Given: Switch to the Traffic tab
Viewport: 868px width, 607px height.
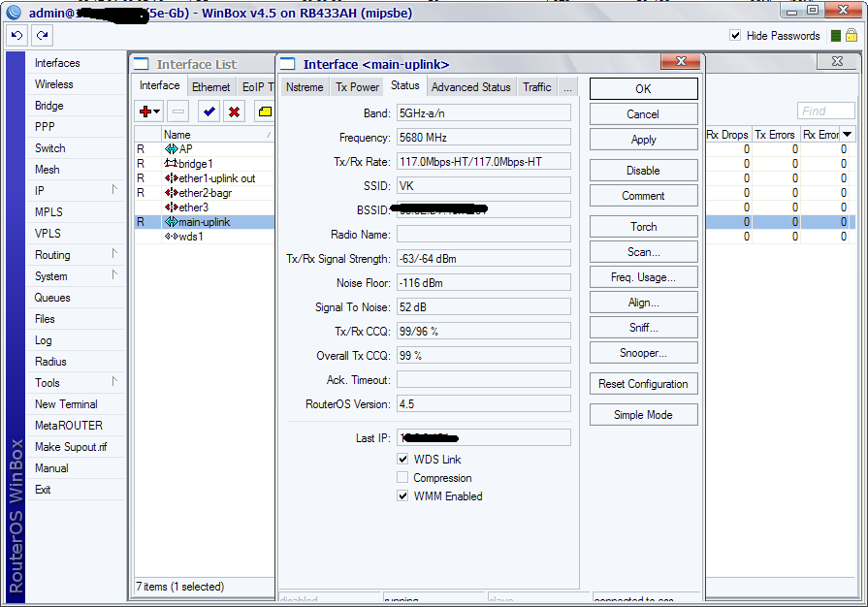Looking at the screenshot, I should 537,87.
